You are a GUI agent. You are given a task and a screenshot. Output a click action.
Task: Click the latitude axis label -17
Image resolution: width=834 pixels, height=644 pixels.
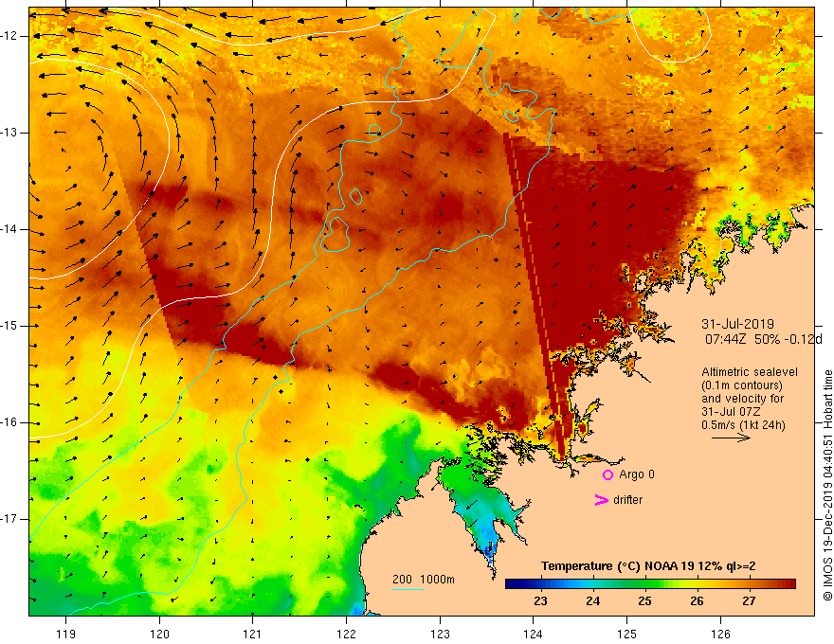pos(9,519)
